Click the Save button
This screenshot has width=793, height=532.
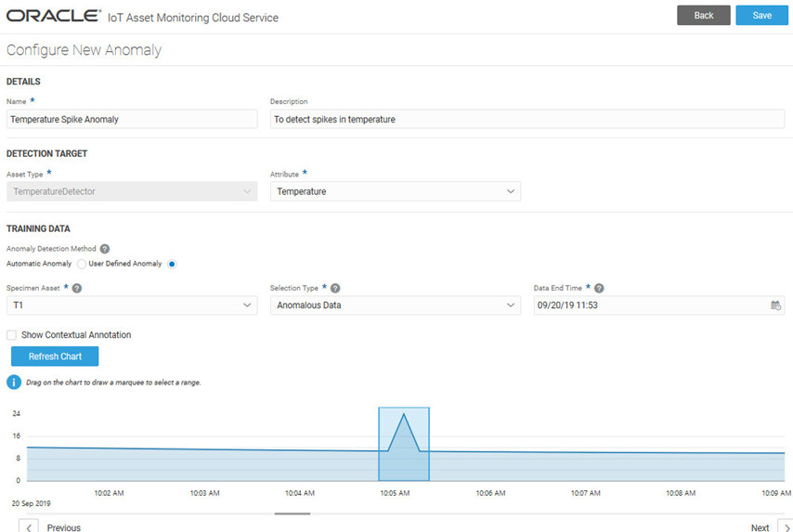click(x=761, y=15)
